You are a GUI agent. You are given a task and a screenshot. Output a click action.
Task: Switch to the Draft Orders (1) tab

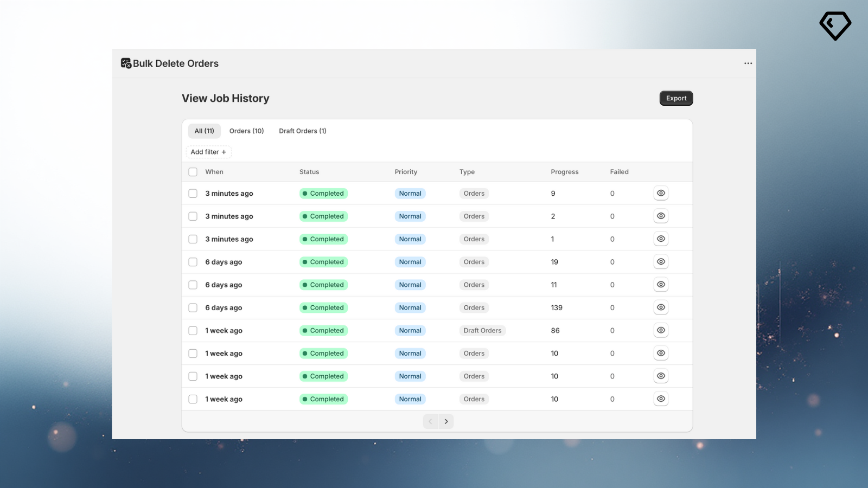click(x=302, y=131)
